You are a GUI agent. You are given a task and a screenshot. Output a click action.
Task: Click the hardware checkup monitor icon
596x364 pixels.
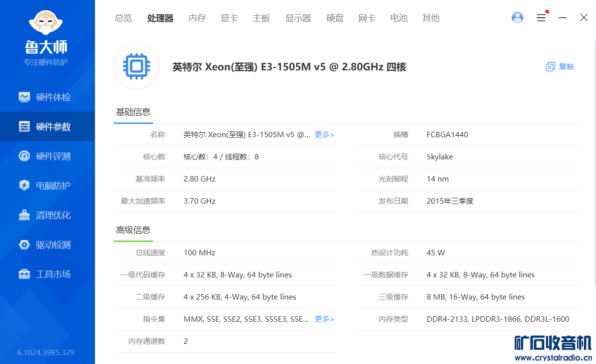coord(24,97)
